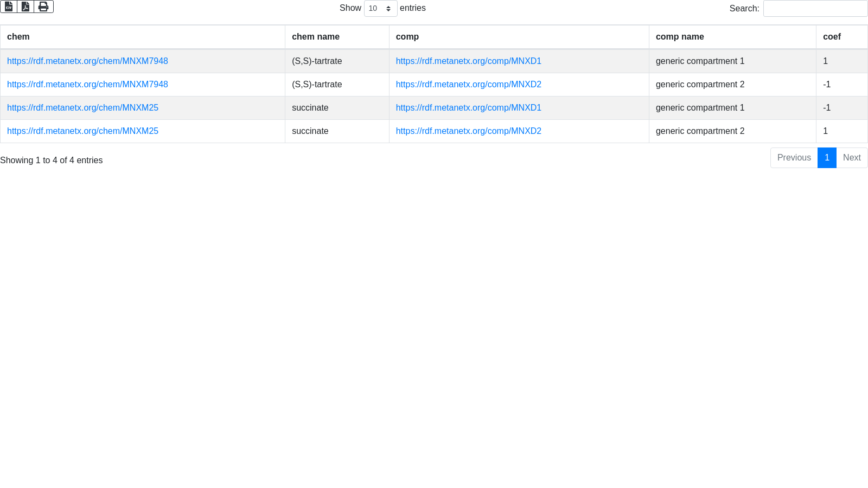Go to the Next page

pyautogui.click(x=852, y=158)
